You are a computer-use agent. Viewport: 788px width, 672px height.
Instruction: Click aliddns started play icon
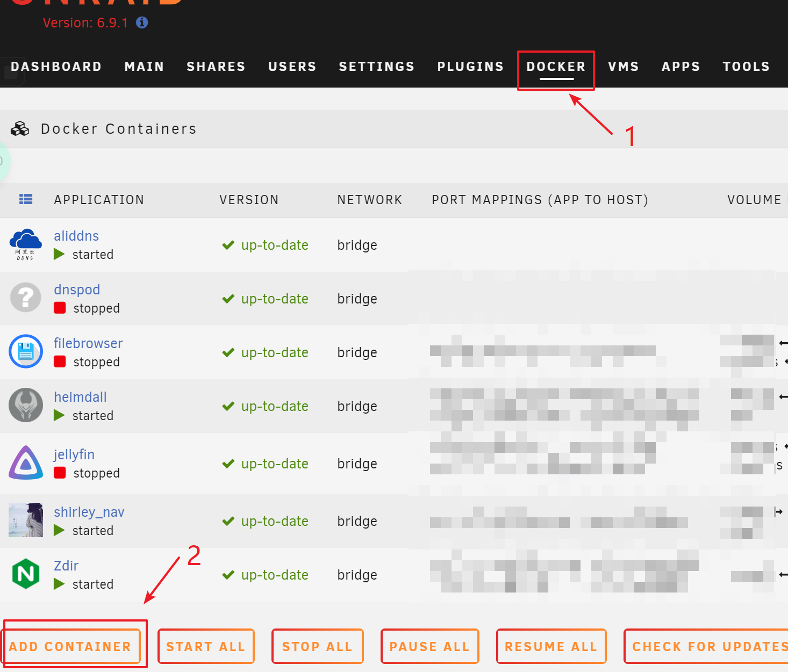point(59,254)
